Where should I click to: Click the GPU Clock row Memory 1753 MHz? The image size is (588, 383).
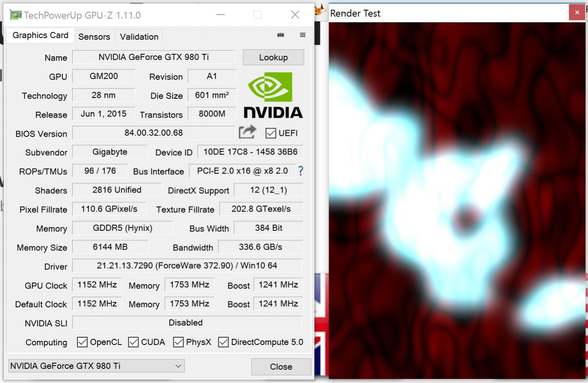(x=190, y=285)
